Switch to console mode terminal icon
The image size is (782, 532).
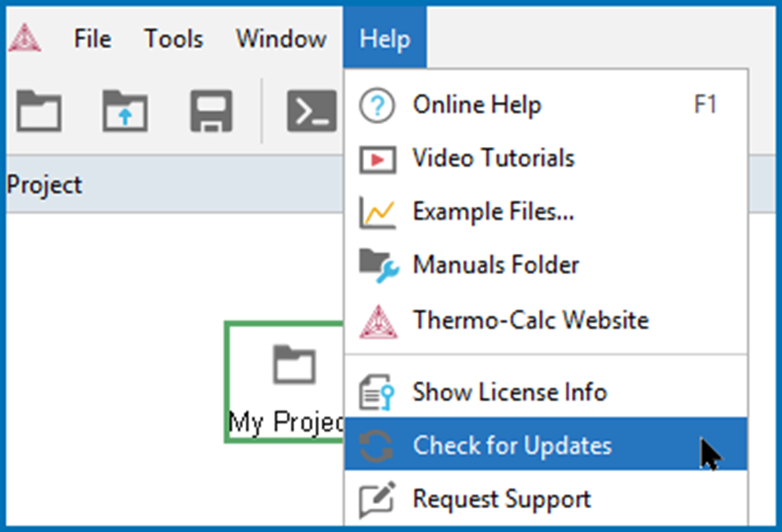pos(311,111)
